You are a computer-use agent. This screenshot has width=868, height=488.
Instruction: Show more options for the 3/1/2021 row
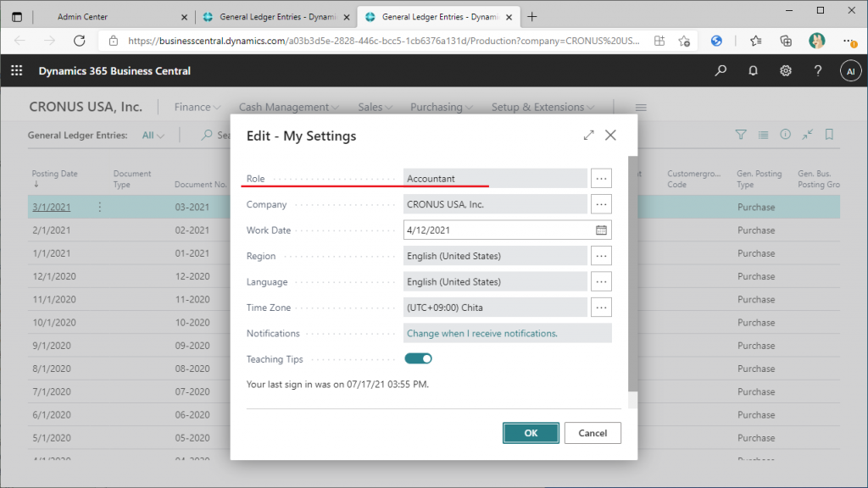(100, 207)
